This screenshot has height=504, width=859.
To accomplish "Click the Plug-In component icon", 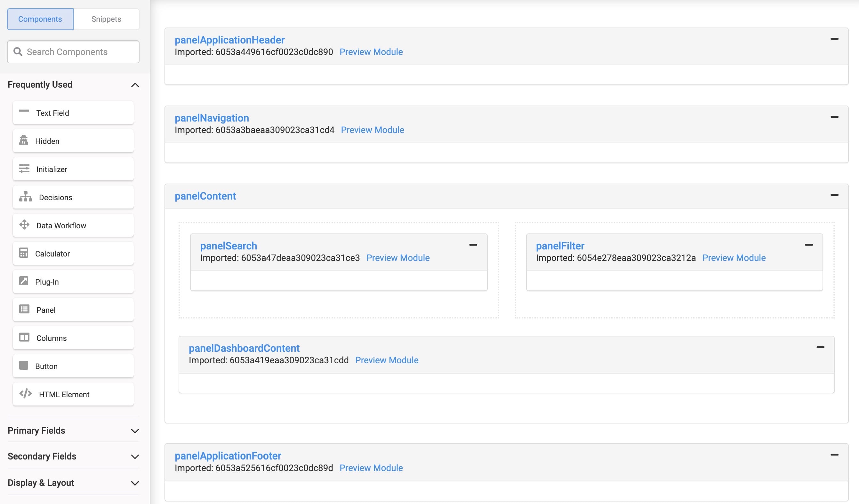I will (x=23, y=281).
